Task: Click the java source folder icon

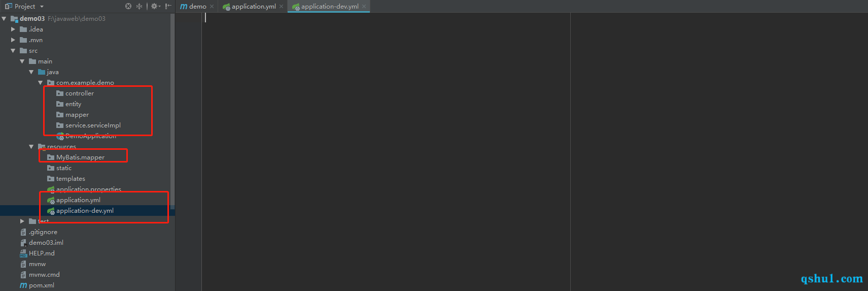Action: 42,72
